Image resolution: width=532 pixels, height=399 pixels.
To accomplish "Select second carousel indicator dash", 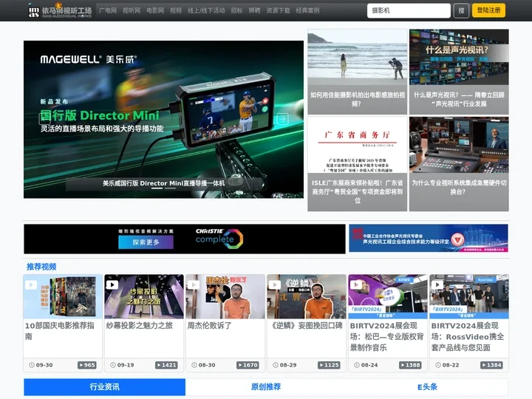I will pos(171,188).
